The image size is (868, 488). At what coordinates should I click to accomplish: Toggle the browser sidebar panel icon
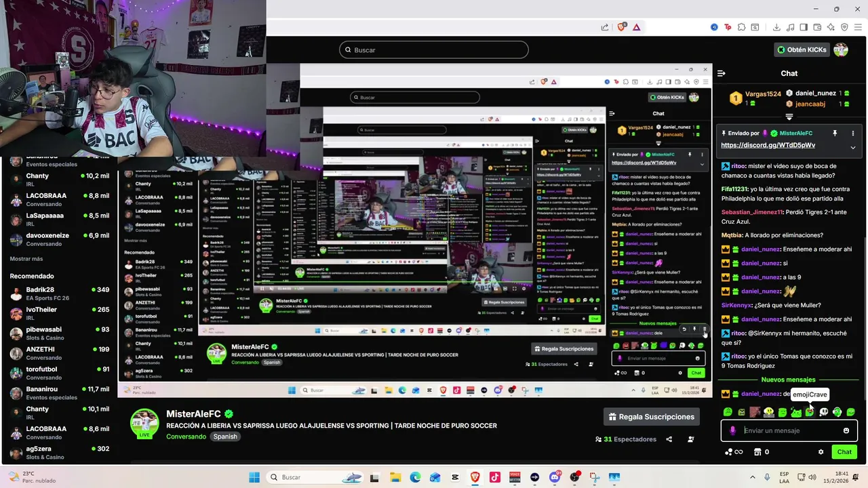(x=804, y=27)
